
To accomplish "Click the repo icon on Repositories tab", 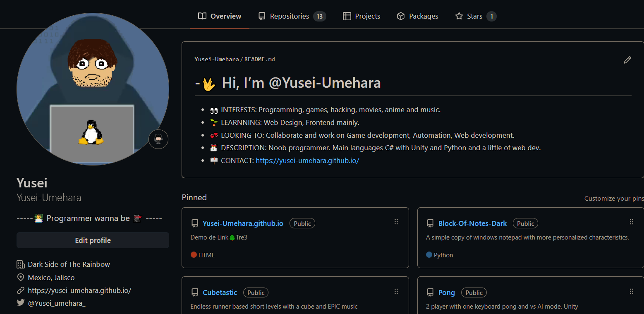I will pos(262,16).
